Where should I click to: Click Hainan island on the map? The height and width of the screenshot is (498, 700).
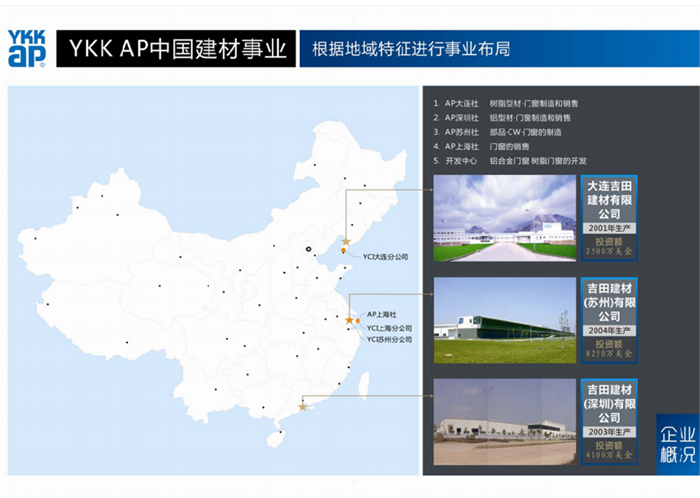pyautogui.click(x=276, y=438)
